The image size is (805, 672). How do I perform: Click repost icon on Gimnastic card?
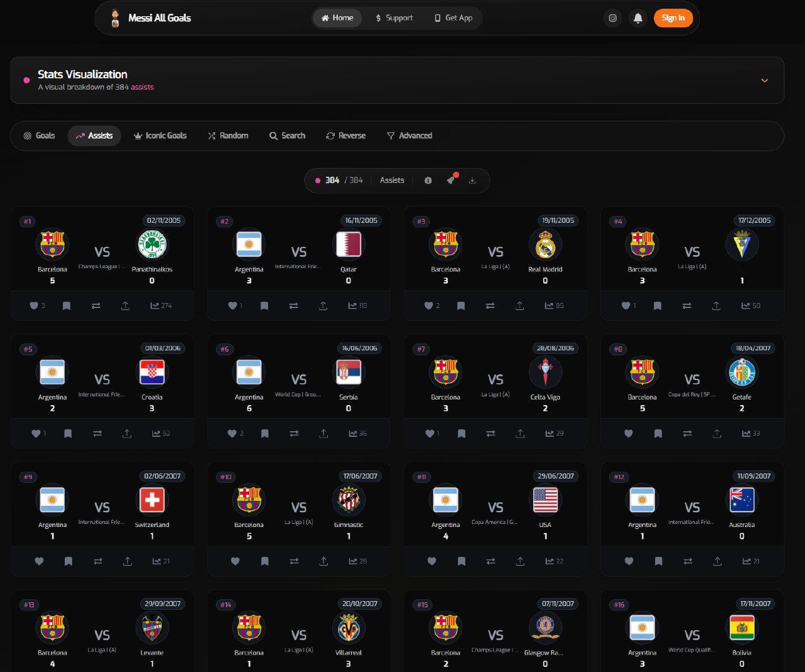294,561
